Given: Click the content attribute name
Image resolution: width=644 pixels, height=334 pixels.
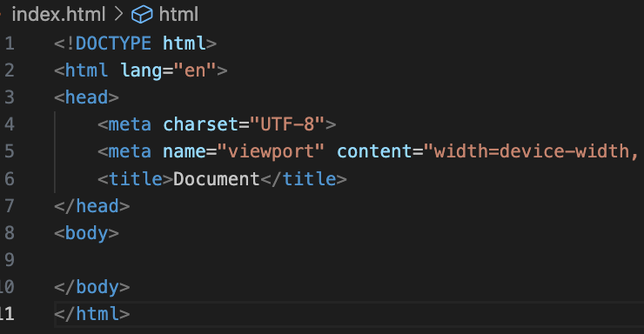Looking at the screenshot, I should pos(374,151).
